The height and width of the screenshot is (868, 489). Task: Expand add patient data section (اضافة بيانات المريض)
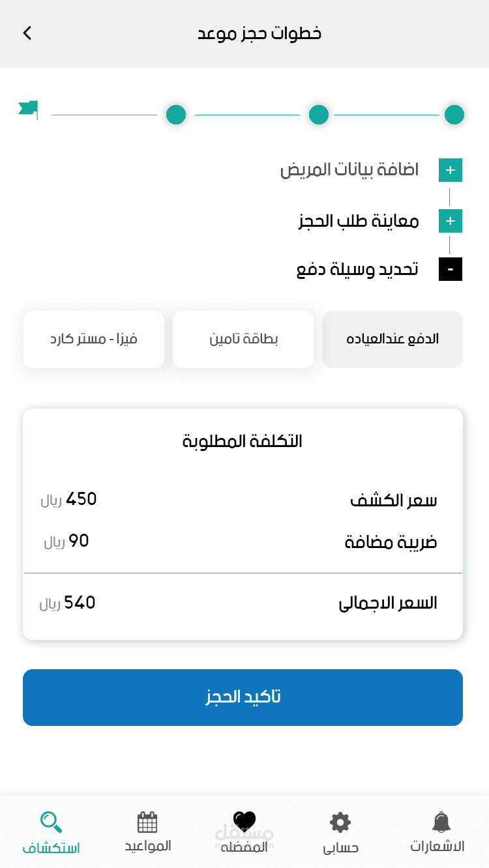tap(450, 171)
